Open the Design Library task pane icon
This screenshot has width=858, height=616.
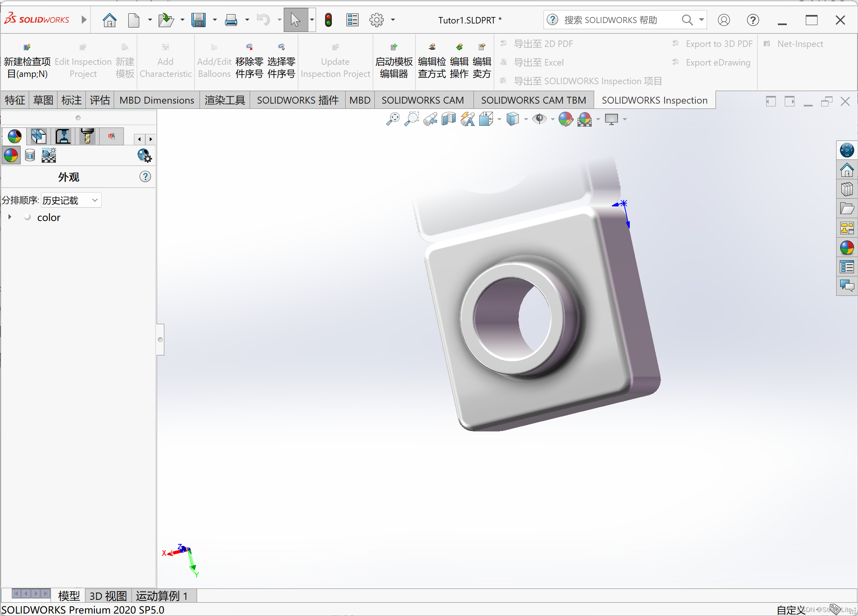point(847,189)
